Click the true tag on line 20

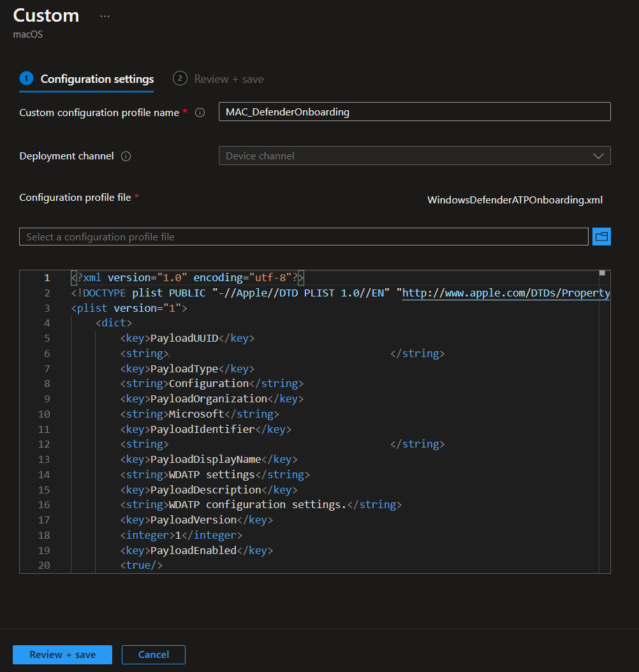pos(142,566)
